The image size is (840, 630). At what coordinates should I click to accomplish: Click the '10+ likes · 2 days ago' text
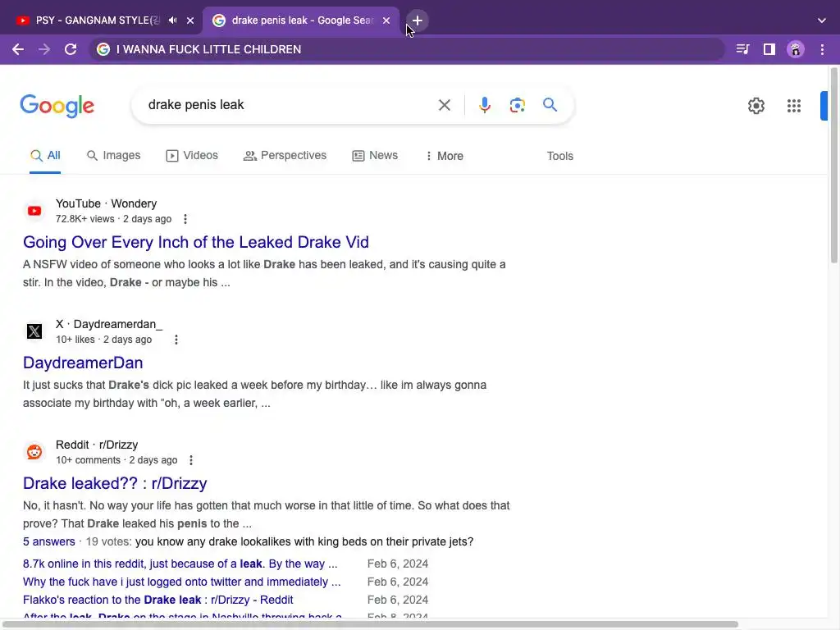coord(104,340)
